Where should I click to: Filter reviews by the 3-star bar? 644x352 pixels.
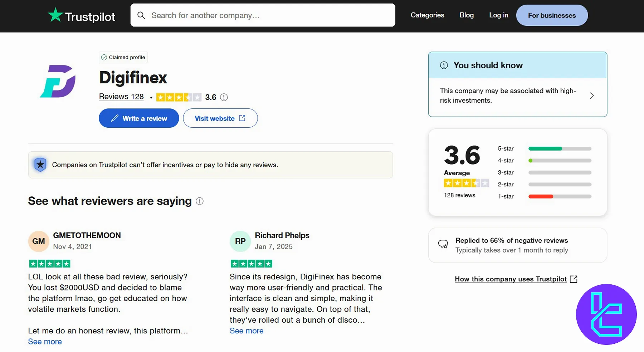[x=560, y=172]
